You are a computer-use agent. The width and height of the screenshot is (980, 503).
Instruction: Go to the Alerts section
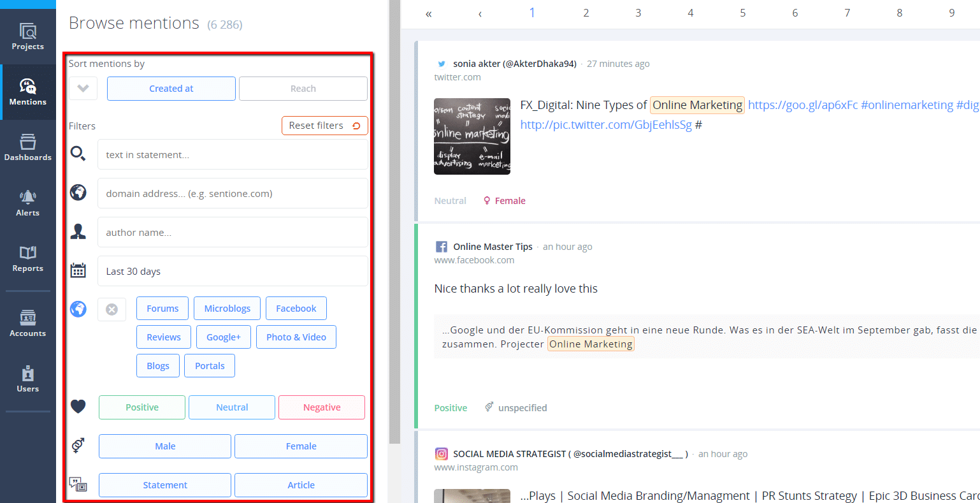pos(27,203)
